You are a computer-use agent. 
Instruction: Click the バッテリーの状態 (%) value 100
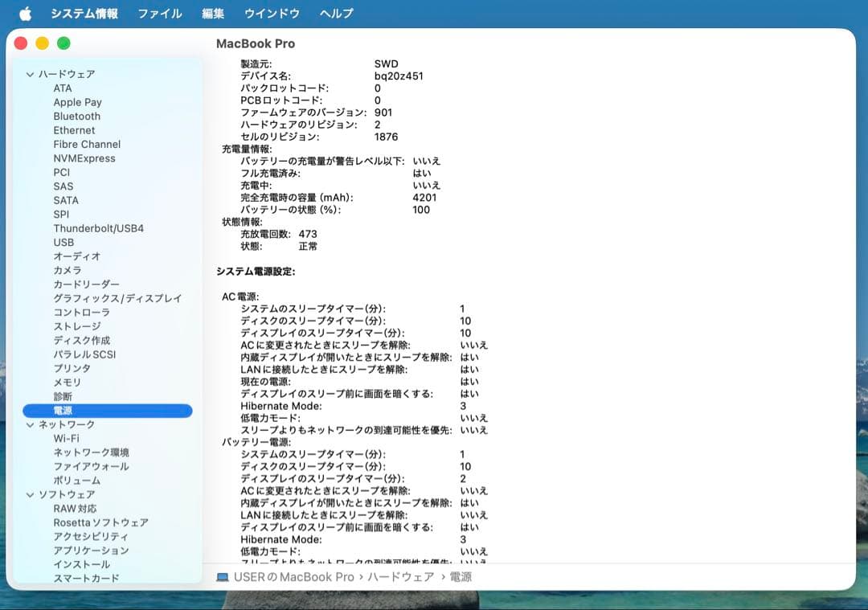pyautogui.click(x=421, y=210)
